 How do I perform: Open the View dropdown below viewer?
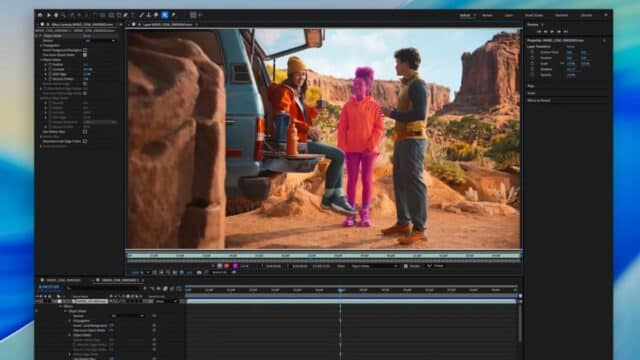[374, 266]
